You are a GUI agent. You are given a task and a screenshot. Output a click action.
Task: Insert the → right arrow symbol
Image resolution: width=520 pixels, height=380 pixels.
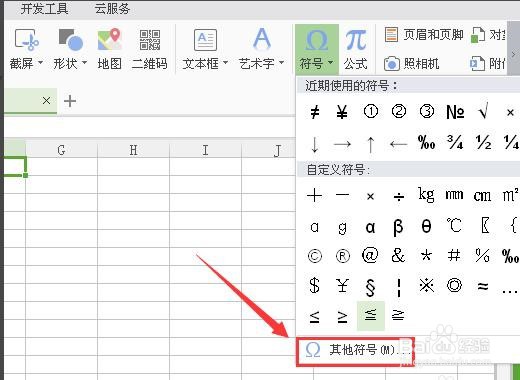342,144
